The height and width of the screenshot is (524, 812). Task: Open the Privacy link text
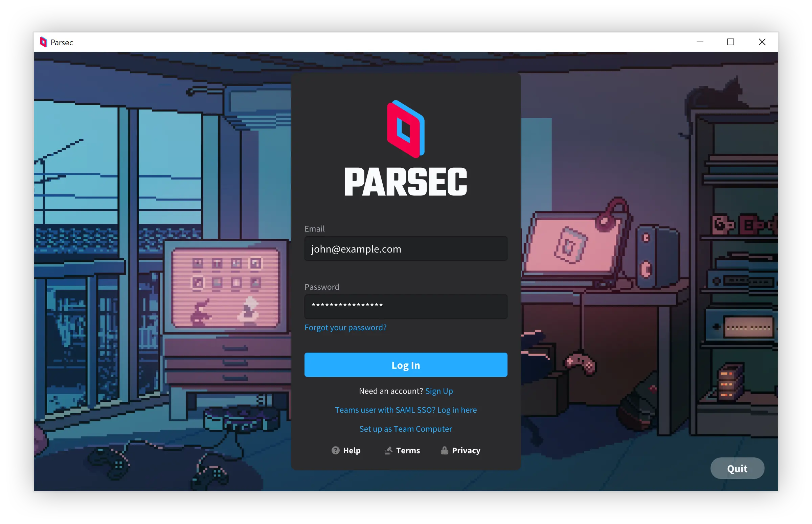466,450
